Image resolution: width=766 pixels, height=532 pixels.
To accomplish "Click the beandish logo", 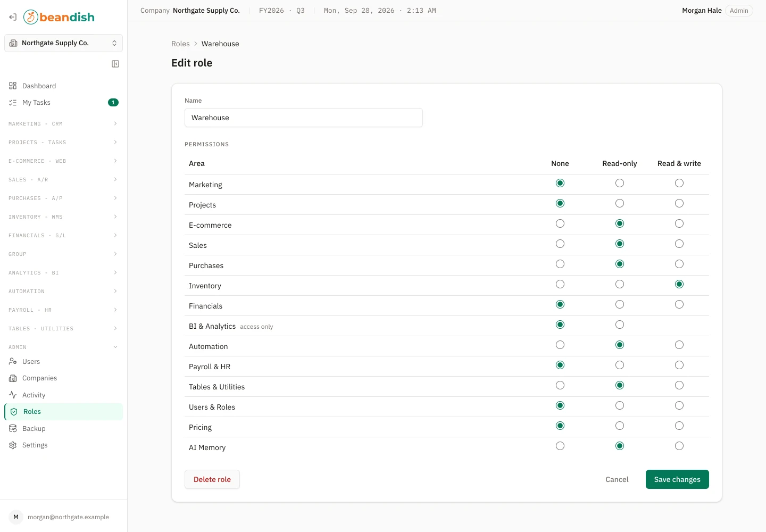I will pyautogui.click(x=59, y=17).
